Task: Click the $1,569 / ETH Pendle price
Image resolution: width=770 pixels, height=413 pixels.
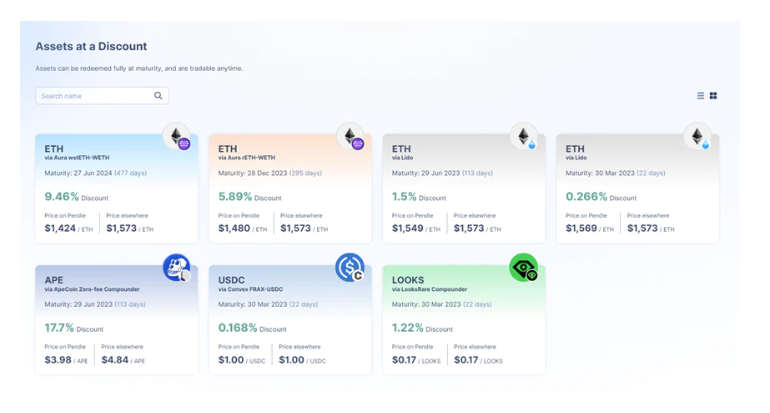Action: point(589,228)
